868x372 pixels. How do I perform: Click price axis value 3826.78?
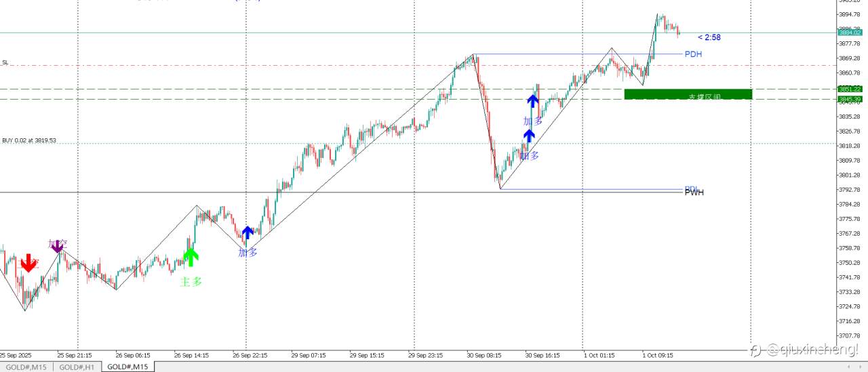(850, 131)
